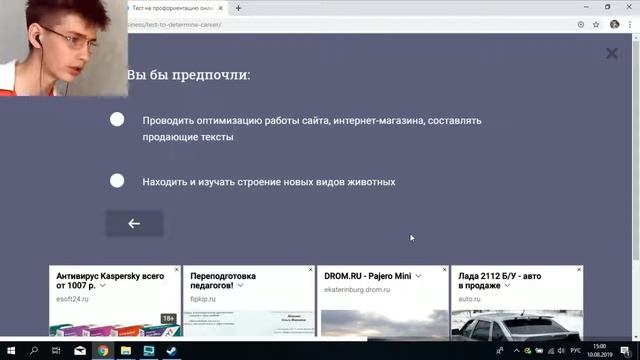This screenshot has height=360, width=640.
Task: Open Windows search from the taskbar
Action: coord(34,351)
